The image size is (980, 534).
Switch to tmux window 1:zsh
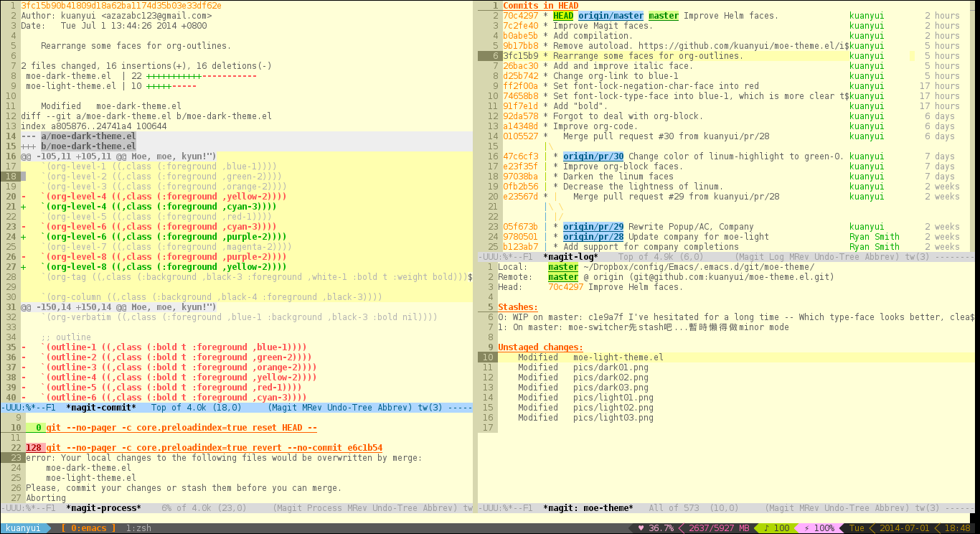point(138,528)
